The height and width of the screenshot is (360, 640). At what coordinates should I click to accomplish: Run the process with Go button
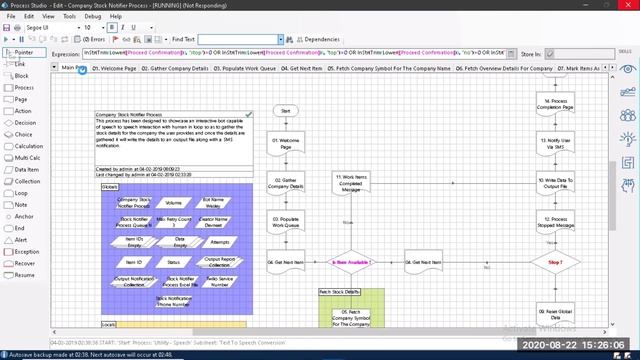coord(6,40)
